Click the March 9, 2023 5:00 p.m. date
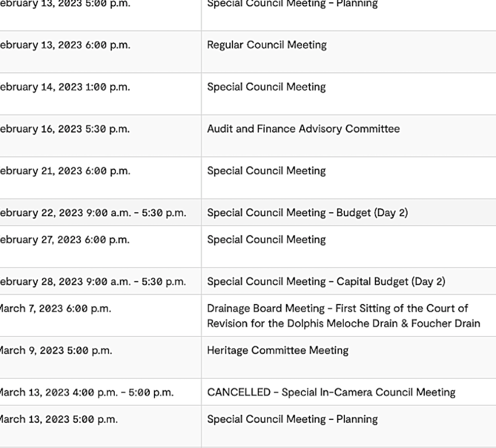 56,350
